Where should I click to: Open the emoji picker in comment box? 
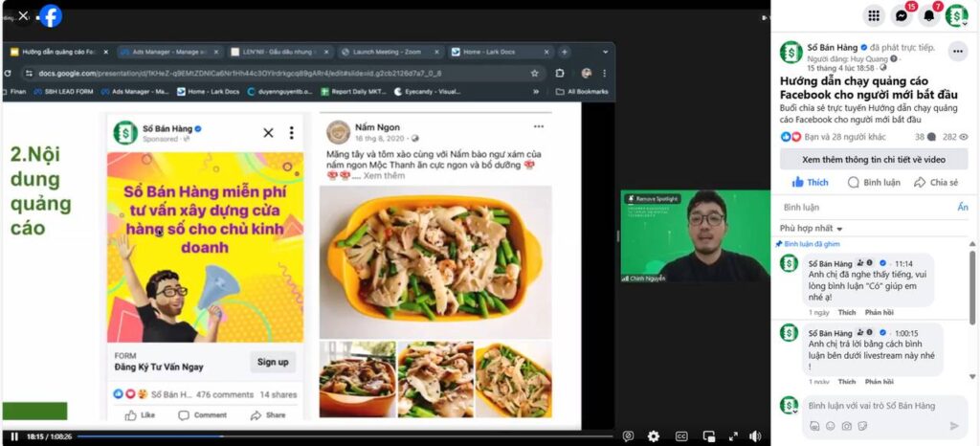[830, 426]
